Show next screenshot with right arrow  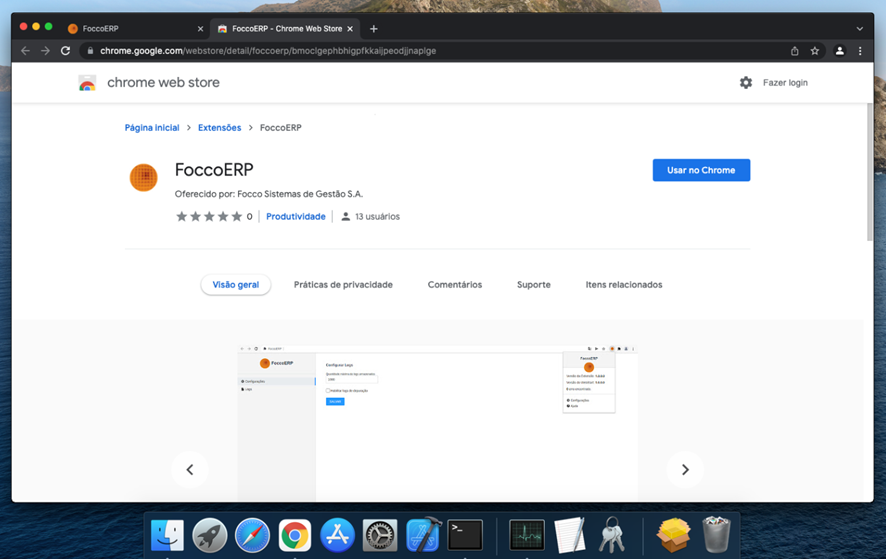(x=685, y=470)
